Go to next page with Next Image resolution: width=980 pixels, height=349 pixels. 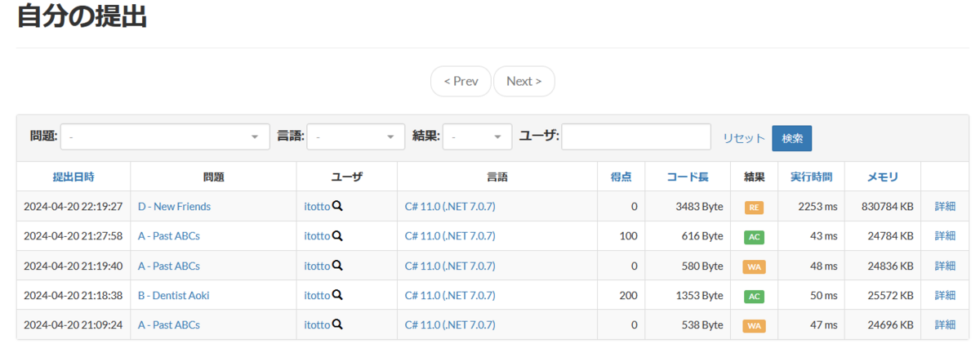[x=524, y=81]
